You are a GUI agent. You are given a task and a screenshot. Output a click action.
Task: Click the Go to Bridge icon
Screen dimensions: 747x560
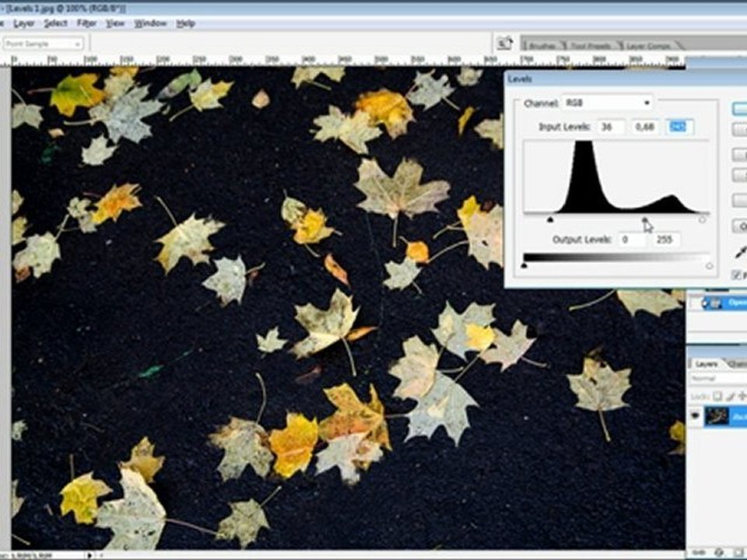click(504, 44)
